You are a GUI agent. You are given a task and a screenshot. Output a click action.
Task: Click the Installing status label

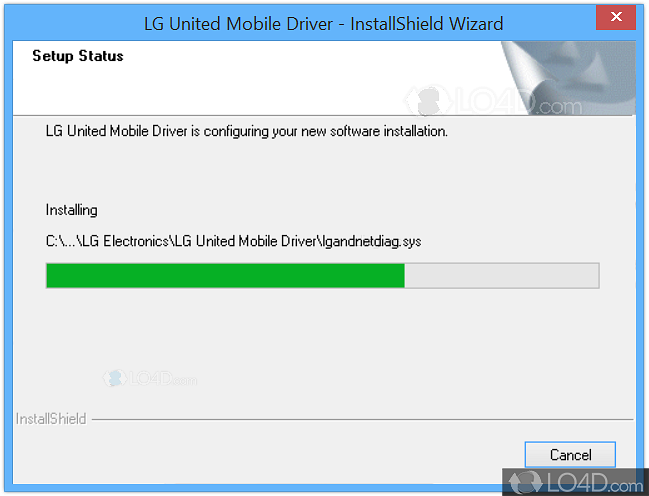[x=72, y=210]
